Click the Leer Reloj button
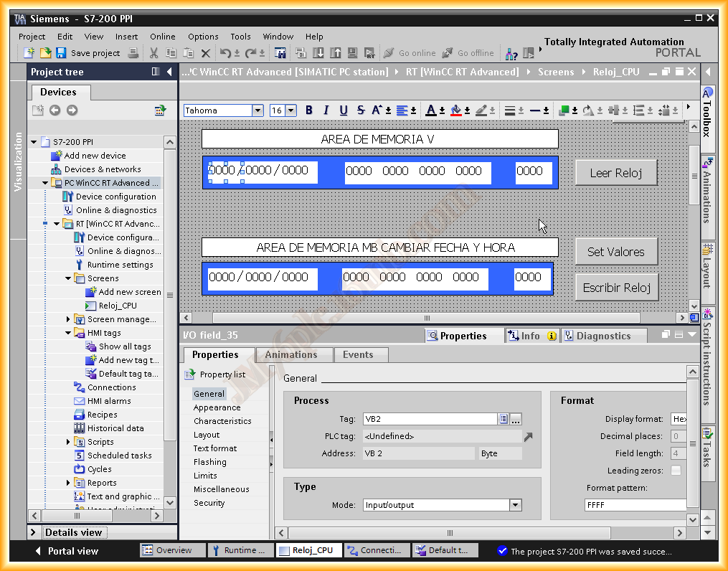728x571 pixels. click(x=616, y=173)
